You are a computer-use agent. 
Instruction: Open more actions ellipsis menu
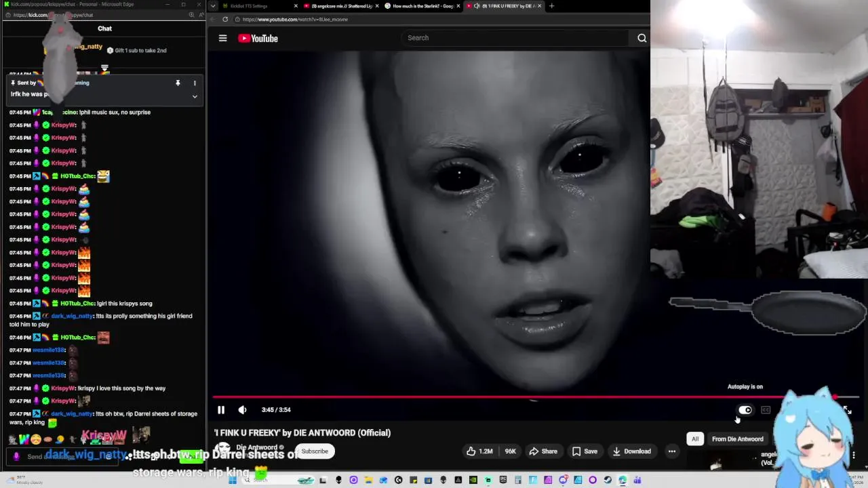pyautogui.click(x=671, y=451)
